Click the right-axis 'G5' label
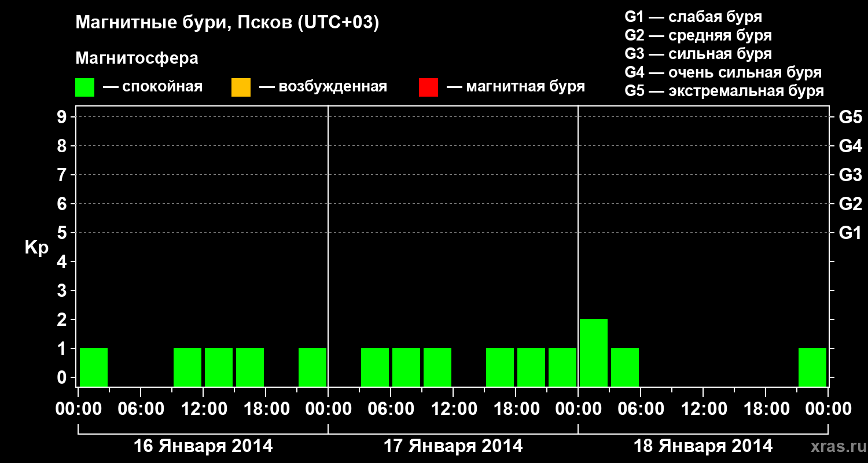The height and width of the screenshot is (463, 868). pyautogui.click(x=850, y=117)
